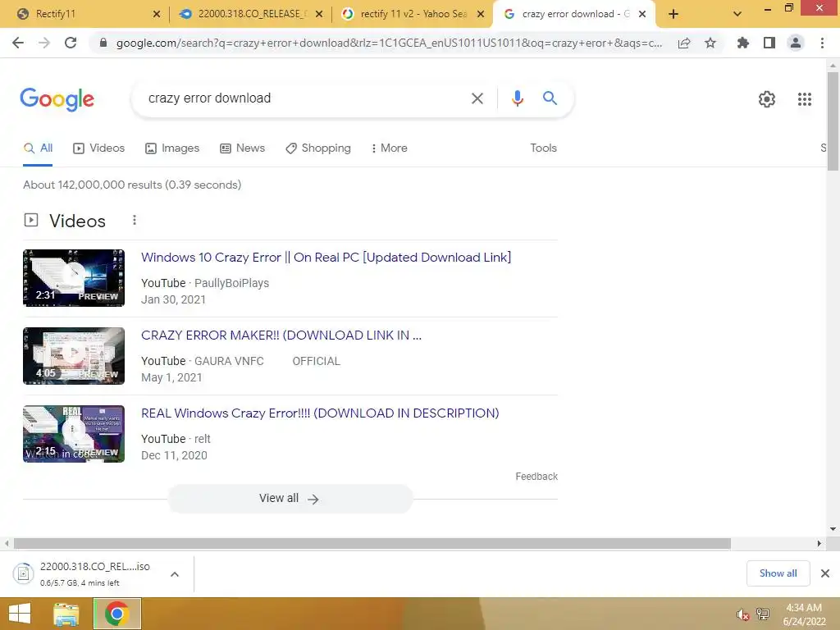840x630 pixels.
Task: Open the Google apps grid
Action: (804, 99)
